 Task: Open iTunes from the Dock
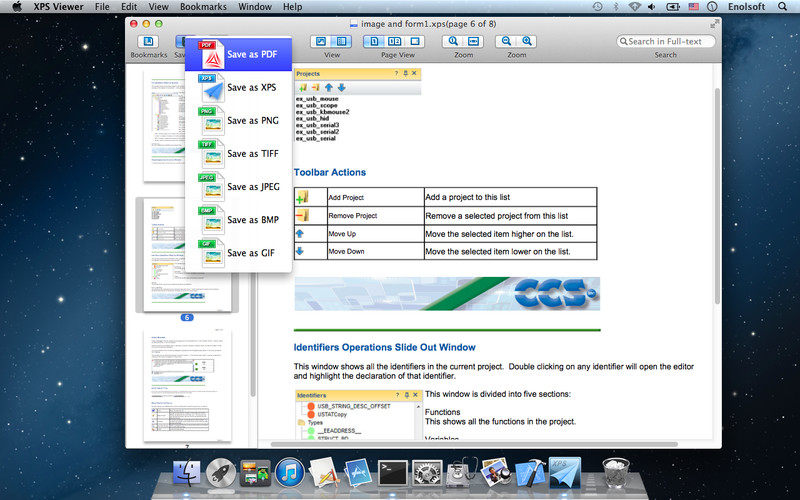289,472
